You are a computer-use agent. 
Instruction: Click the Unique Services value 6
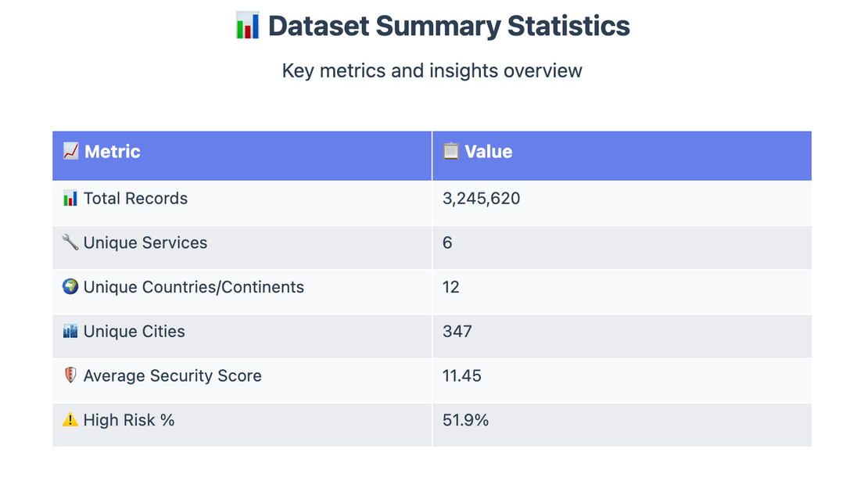pos(447,243)
